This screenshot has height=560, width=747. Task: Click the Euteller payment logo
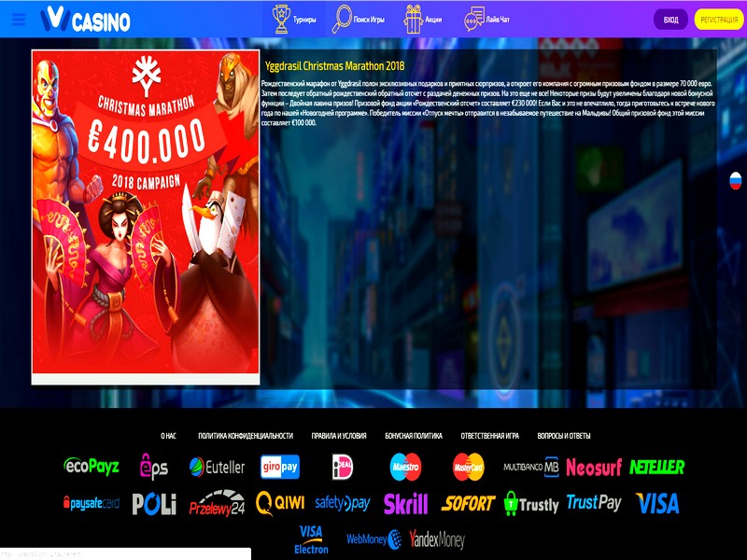pyautogui.click(x=217, y=468)
